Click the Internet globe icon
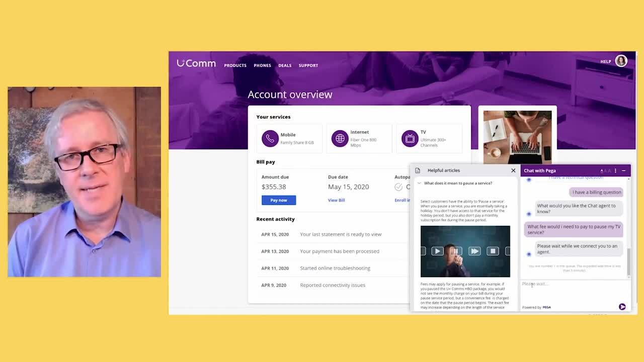The height and width of the screenshot is (362, 644). (340, 138)
